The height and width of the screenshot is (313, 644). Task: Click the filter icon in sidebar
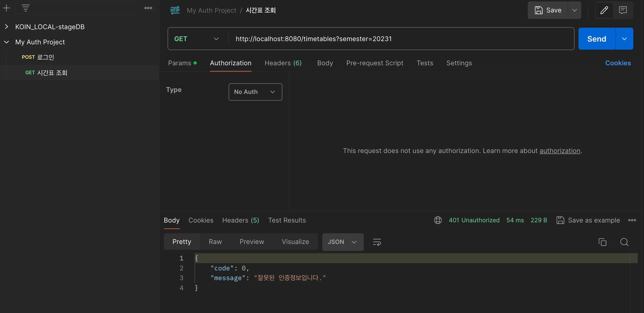(25, 8)
